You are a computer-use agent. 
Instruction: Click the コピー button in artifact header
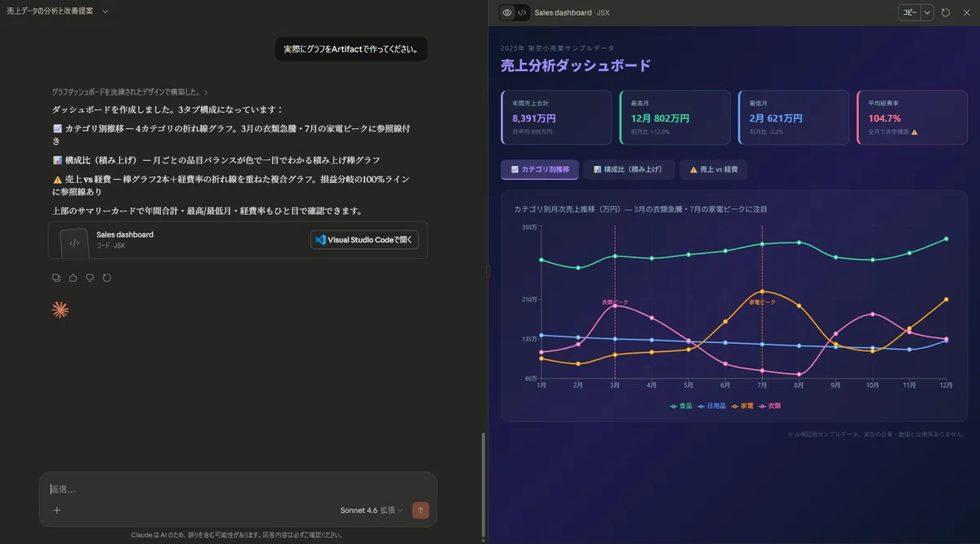909,12
